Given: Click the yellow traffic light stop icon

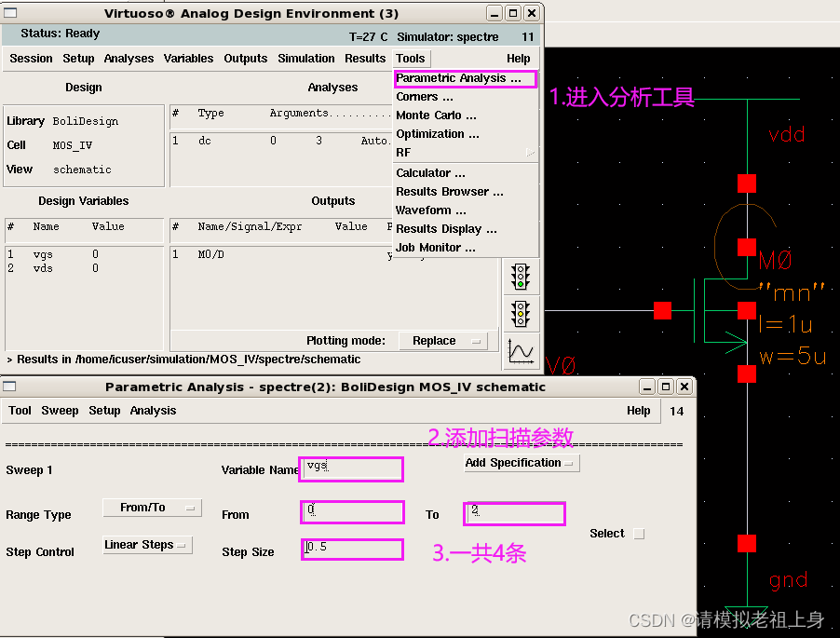Looking at the screenshot, I should pos(521,314).
